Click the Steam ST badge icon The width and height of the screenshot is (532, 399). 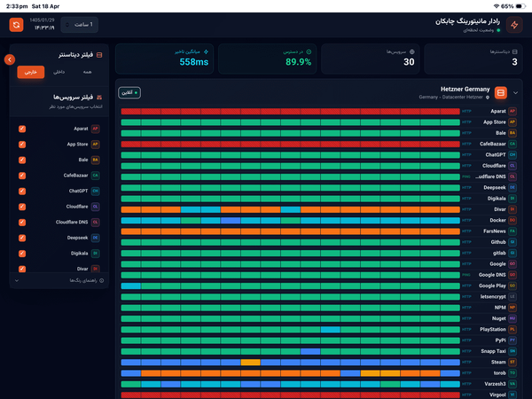(512, 362)
